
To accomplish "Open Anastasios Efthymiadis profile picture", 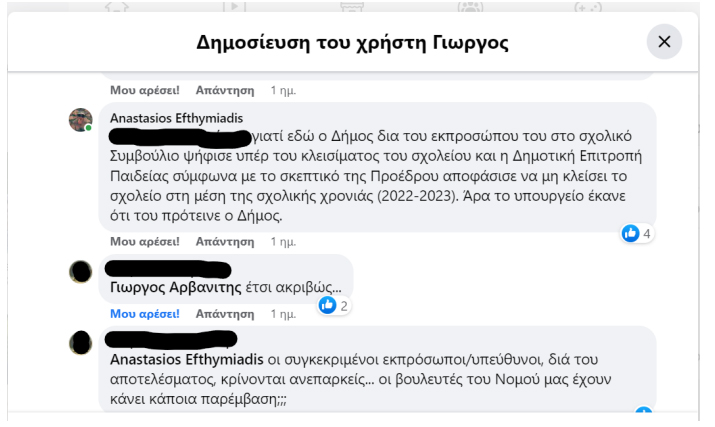I will tap(81, 120).
